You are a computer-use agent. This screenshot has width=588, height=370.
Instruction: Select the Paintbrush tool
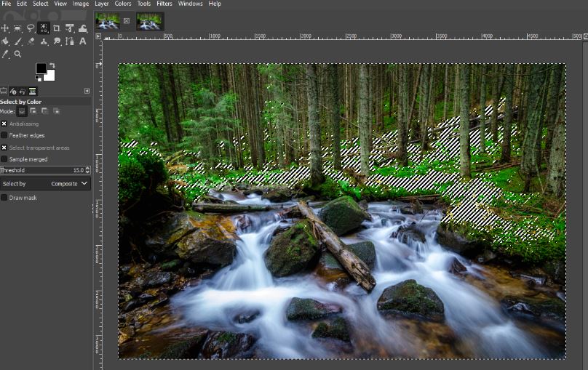tap(17, 41)
